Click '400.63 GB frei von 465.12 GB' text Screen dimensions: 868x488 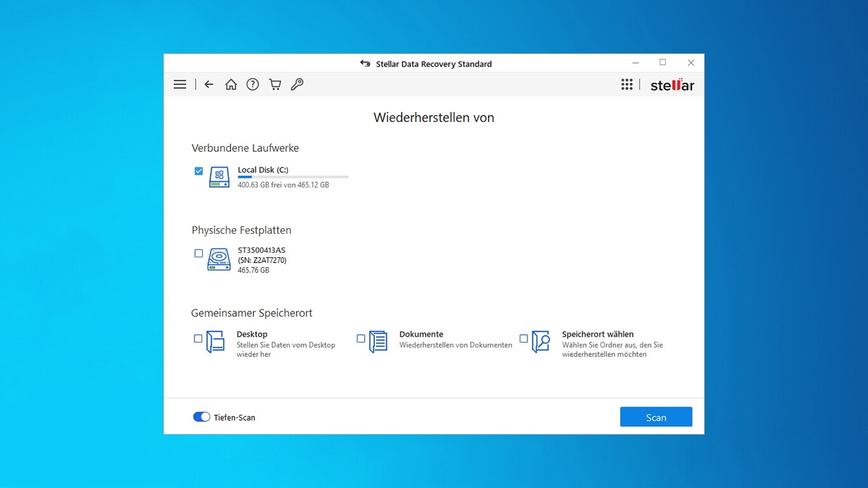pos(283,185)
